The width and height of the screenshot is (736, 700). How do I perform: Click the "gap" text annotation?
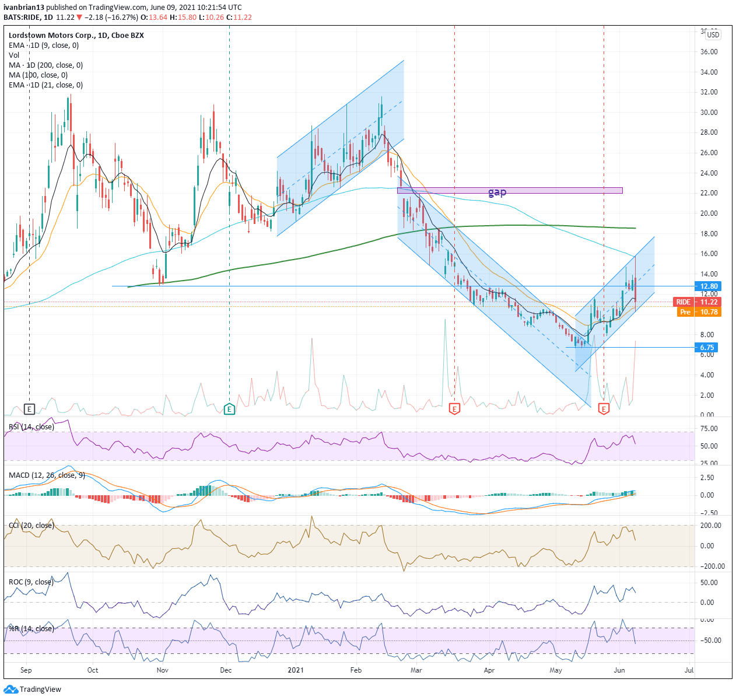tap(497, 191)
